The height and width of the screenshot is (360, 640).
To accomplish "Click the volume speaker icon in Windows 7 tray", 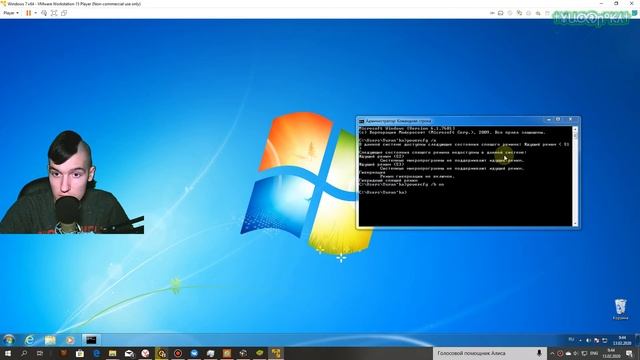I will [589, 340].
